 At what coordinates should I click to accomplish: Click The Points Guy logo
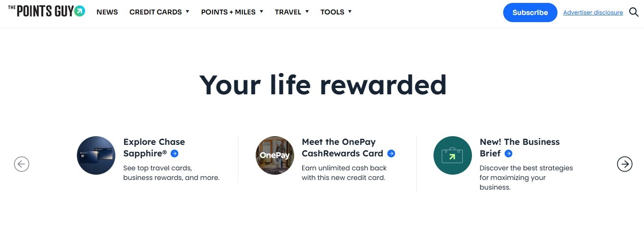tap(47, 11)
